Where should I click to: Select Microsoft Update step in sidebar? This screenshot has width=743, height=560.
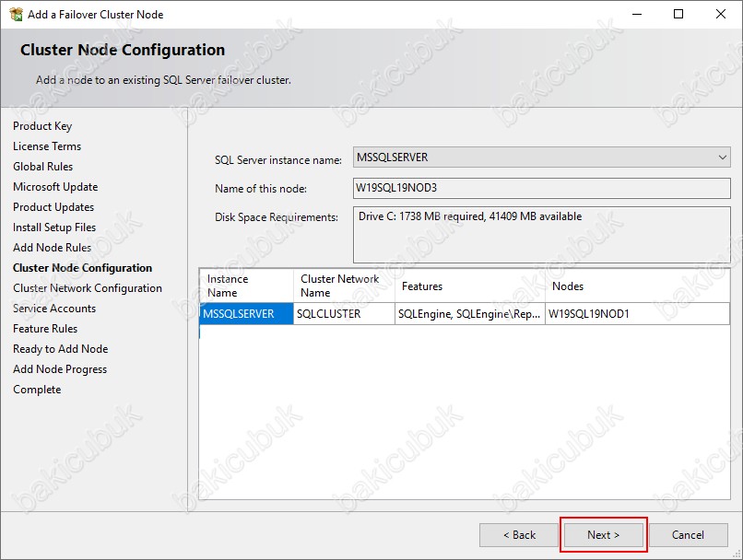click(55, 187)
